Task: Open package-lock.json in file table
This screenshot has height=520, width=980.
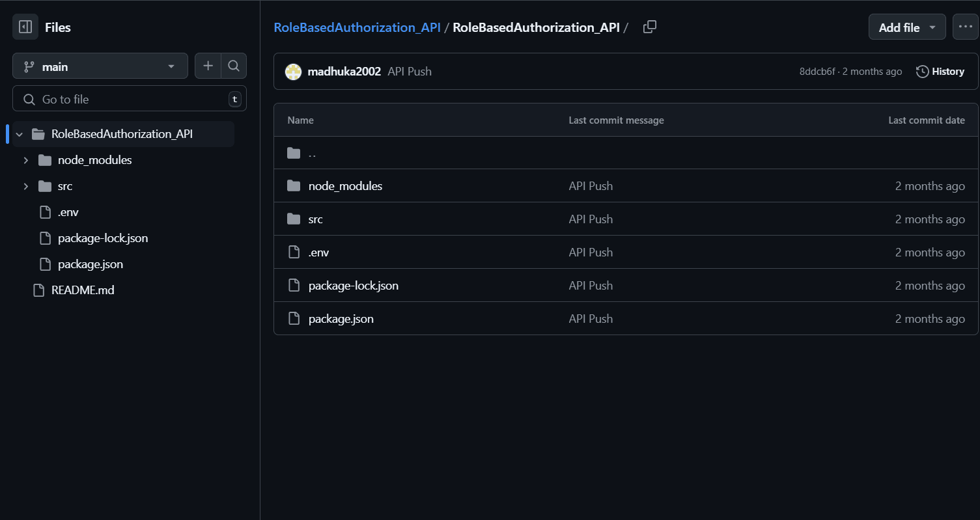Action: click(x=354, y=286)
